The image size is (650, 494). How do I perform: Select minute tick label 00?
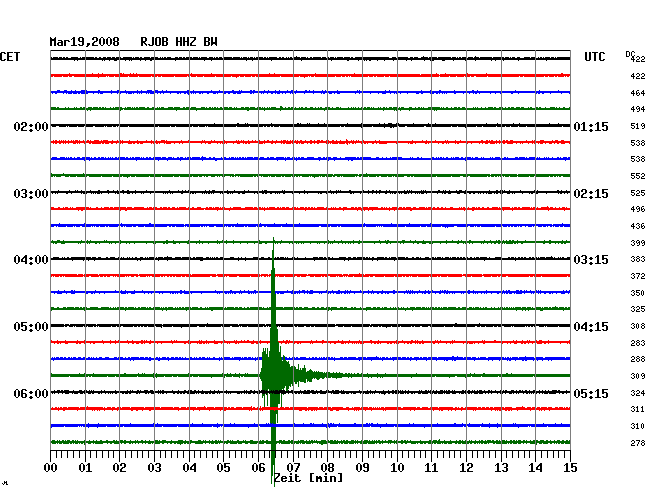[50, 468]
